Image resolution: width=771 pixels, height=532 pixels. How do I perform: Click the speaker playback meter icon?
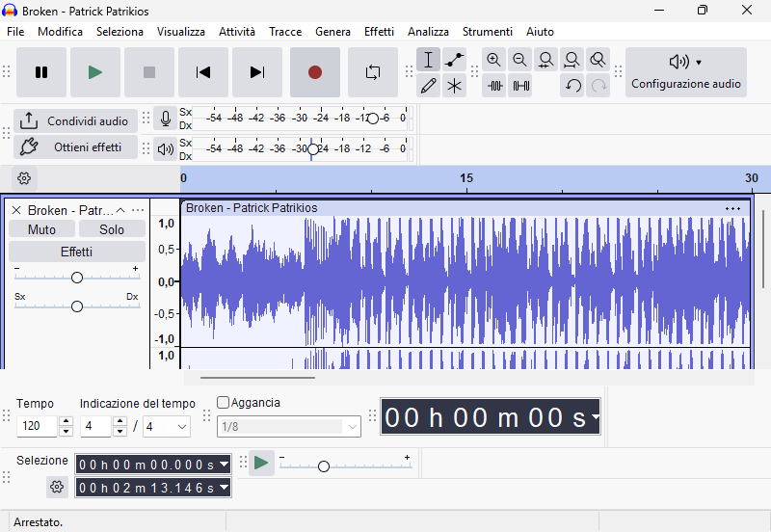pyautogui.click(x=165, y=149)
